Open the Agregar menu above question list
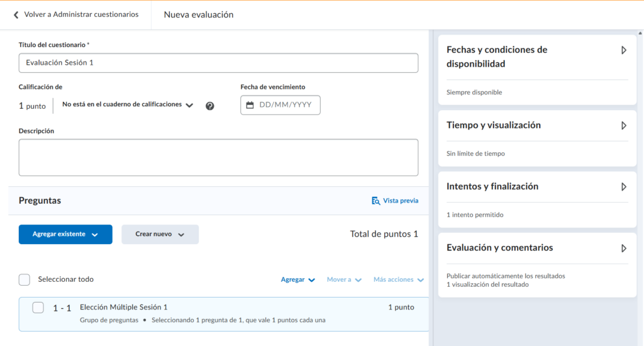Image resolution: width=644 pixels, height=346 pixels. tap(297, 279)
